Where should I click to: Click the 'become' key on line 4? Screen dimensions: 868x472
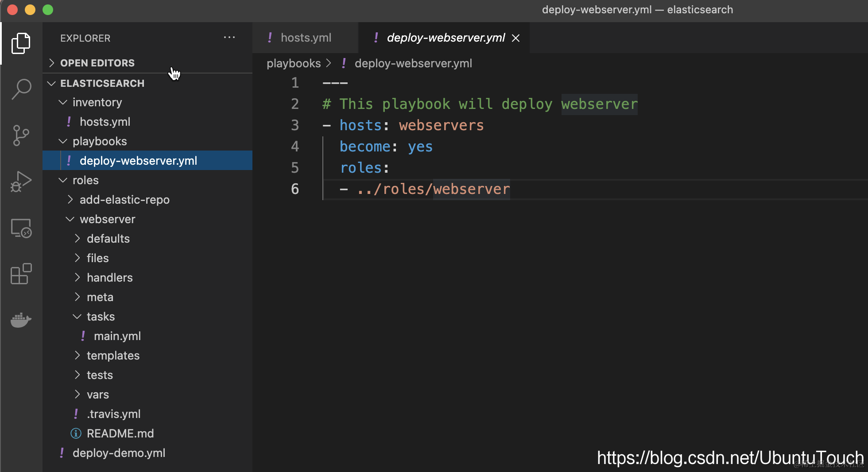coord(365,147)
